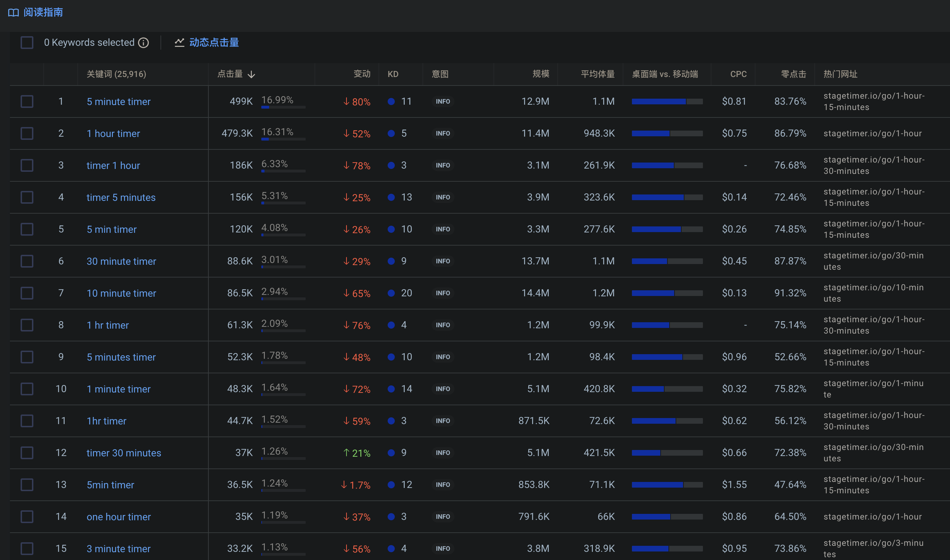Select the checkbox for 1 minute timer
The width and height of the screenshot is (950, 560).
coord(27,389)
